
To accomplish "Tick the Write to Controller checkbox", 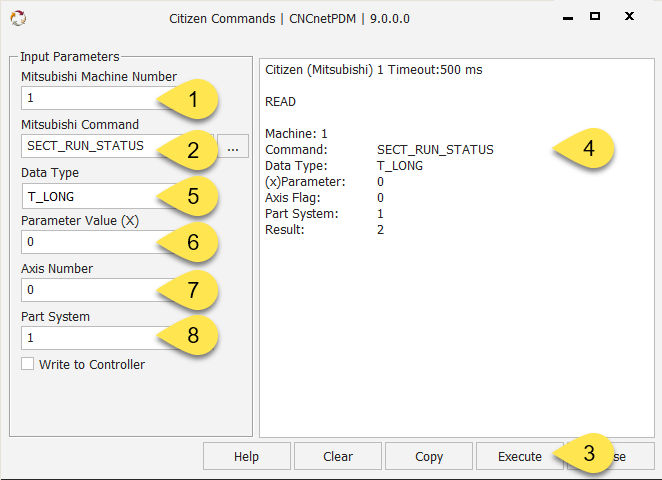I will coord(28,364).
